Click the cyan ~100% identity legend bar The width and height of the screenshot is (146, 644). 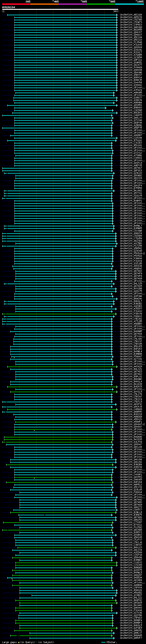(x=130, y=4)
